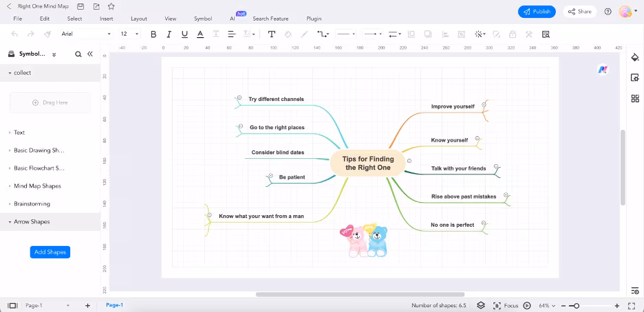Open the Plugin menu
Screen dimensions: 644x312
[x=314, y=19]
